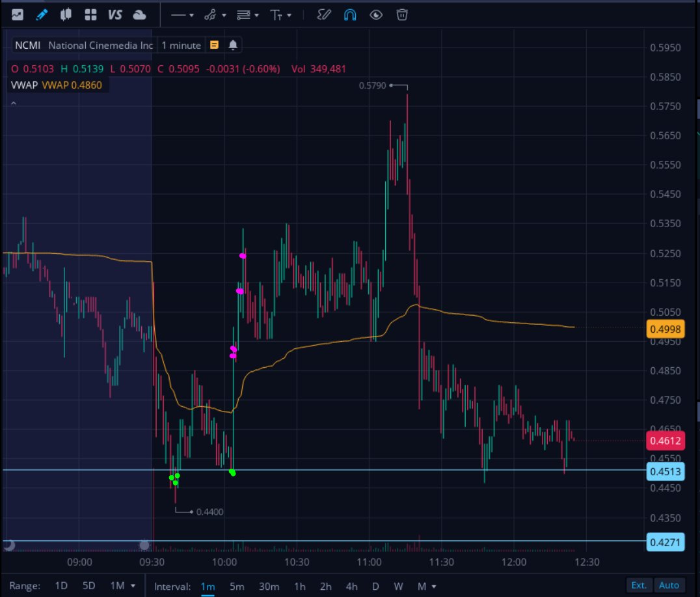Select the 5m interval
The width and height of the screenshot is (700, 597).
click(x=237, y=587)
